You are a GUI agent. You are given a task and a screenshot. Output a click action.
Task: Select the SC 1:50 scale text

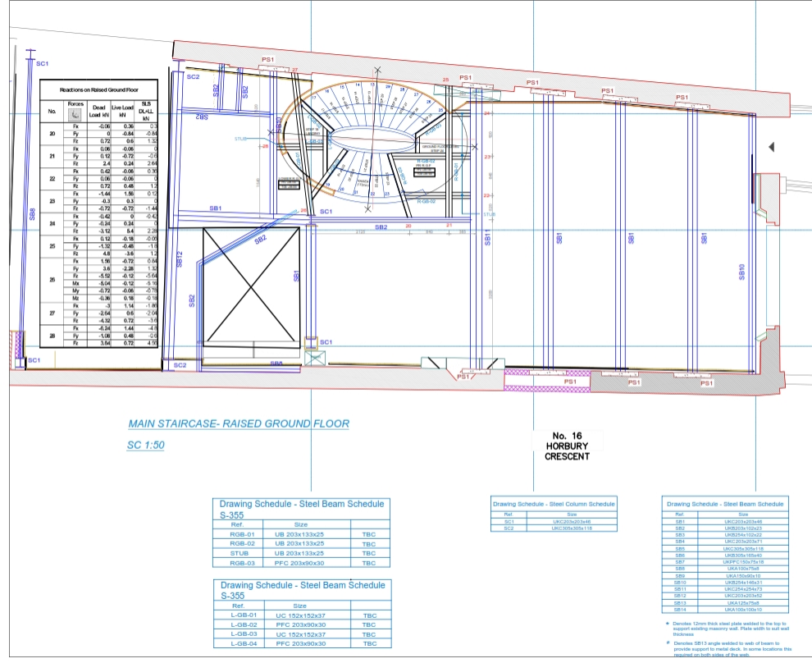click(x=147, y=445)
